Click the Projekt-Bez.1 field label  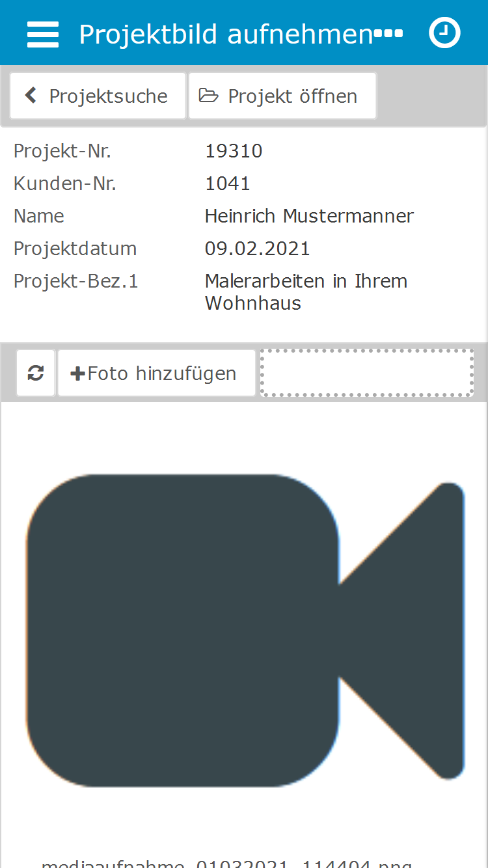point(76,281)
